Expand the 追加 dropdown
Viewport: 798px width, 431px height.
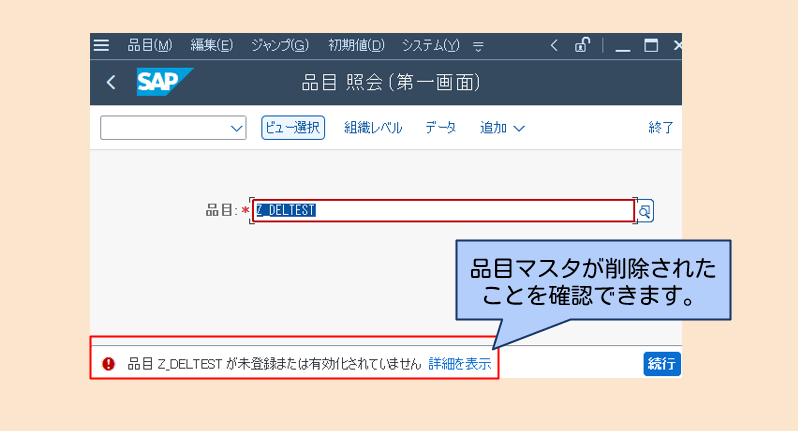click(502, 127)
